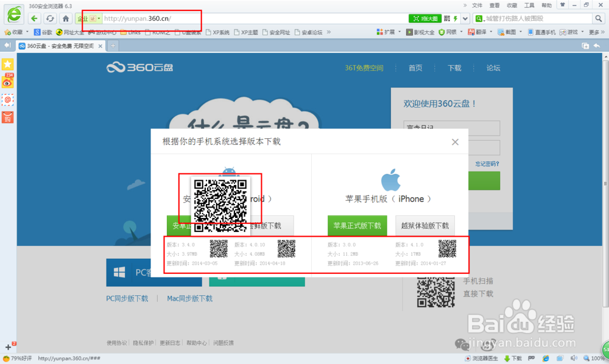Open the 安全网址 bookmark
This screenshot has height=364, width=609.
point(276,32)
